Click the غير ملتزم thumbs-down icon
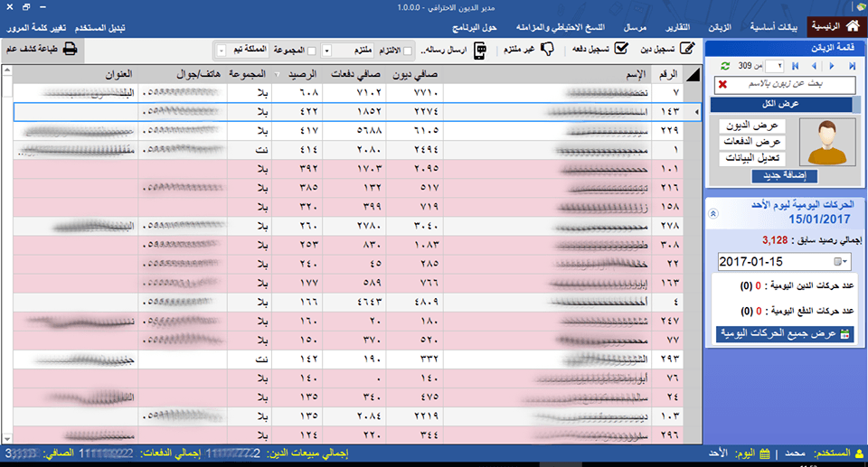The image size is (868, 467). coord(547,50)
